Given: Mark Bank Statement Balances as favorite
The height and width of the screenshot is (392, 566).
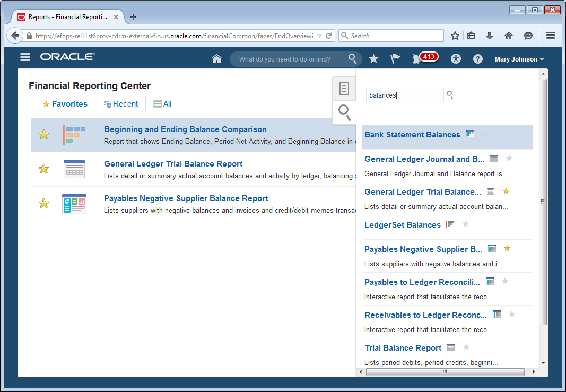Looking at the screenshot, I should point(485,134).
